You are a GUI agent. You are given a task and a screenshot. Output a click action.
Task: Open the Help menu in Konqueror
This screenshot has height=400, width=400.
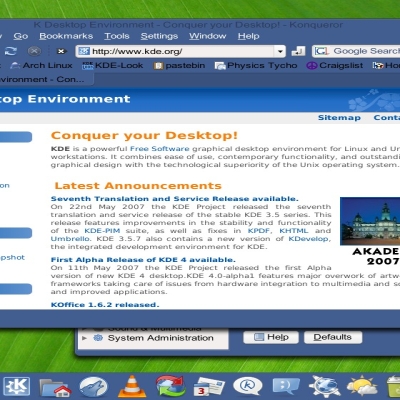(x=249, y=36)
